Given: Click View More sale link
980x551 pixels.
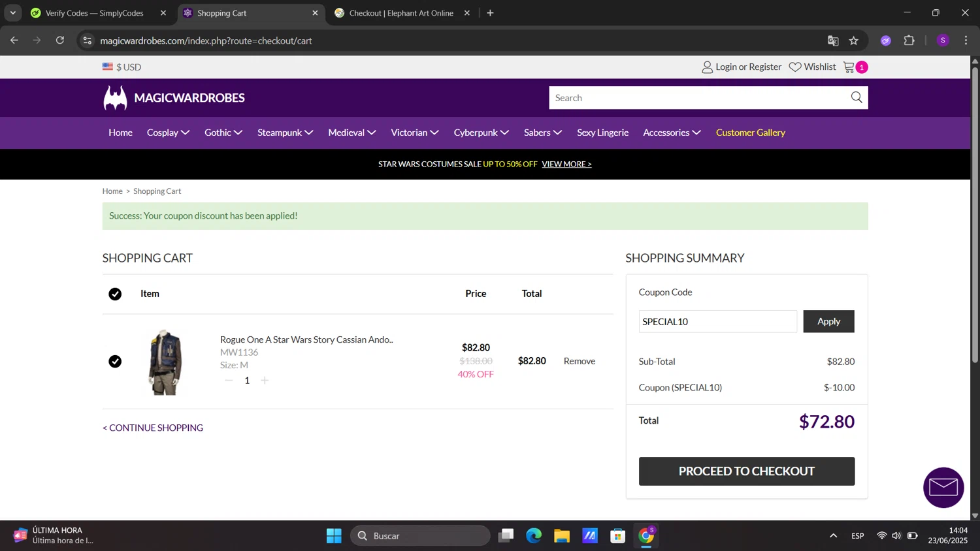Looking at the screenshot, I should tap(566, 164).
